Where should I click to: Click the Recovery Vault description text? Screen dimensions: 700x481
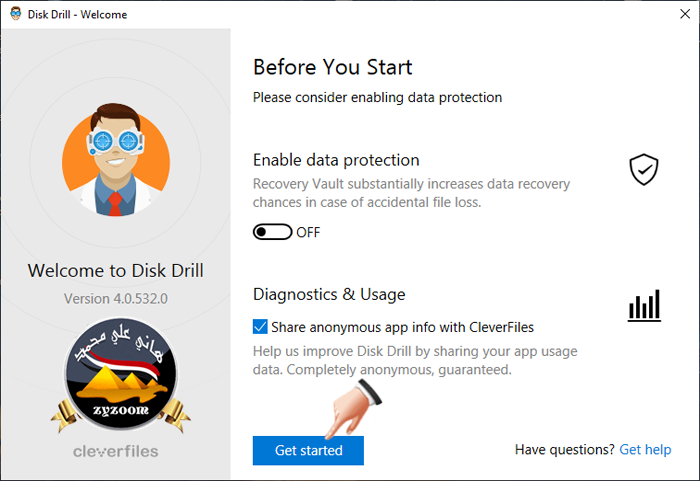tap(411, 193)
